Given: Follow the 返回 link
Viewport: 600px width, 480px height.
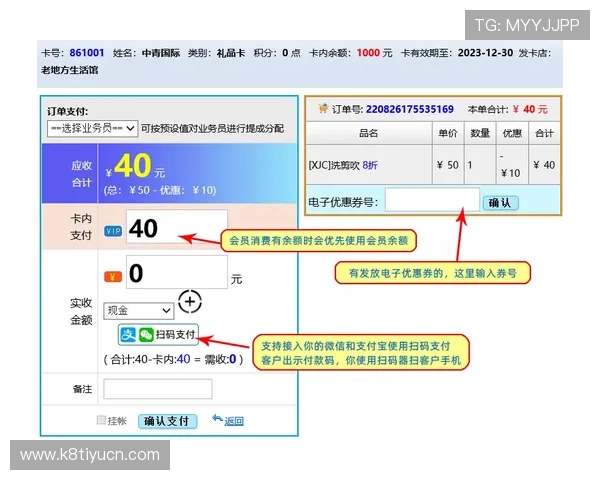Looking at the screenshot, I should 234,421.
